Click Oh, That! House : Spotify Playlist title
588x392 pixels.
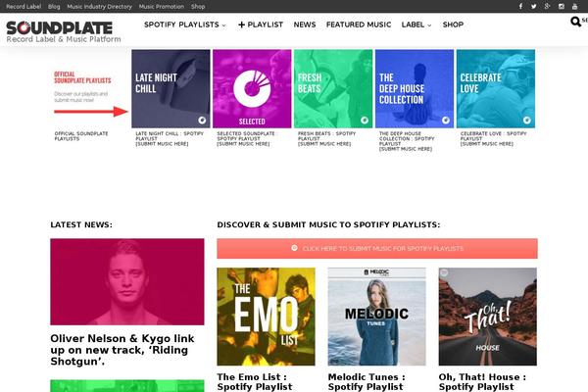[x=482, y=382]
